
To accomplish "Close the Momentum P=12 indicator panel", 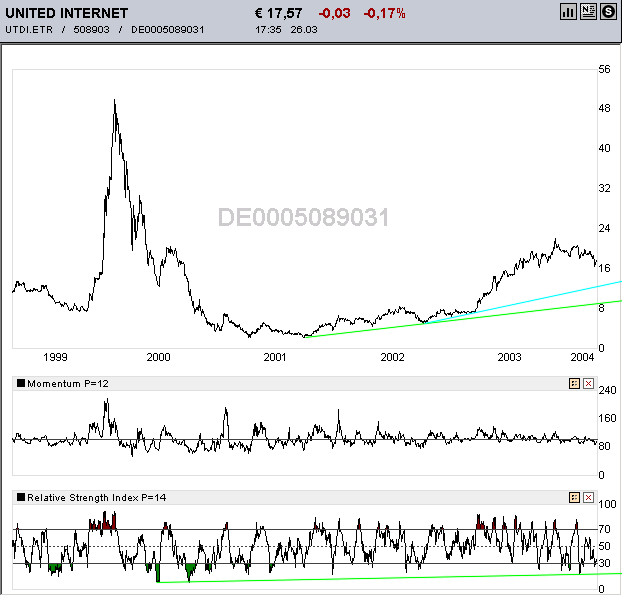I will click(588, 384).
